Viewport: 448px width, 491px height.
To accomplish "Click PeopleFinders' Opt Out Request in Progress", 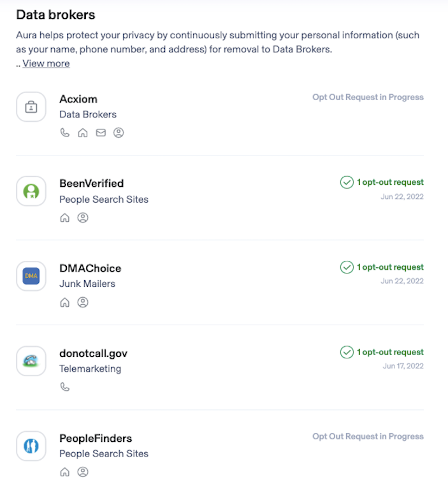I will pos(368,436).
